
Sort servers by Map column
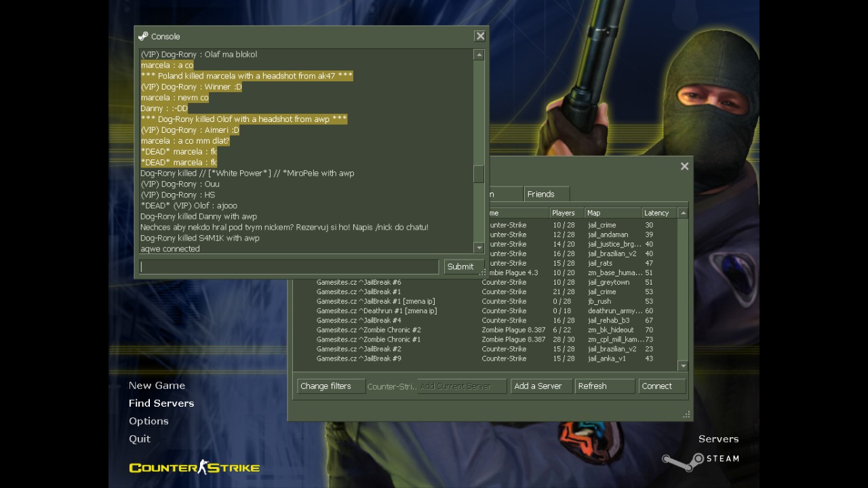click(x=613, y=213)
